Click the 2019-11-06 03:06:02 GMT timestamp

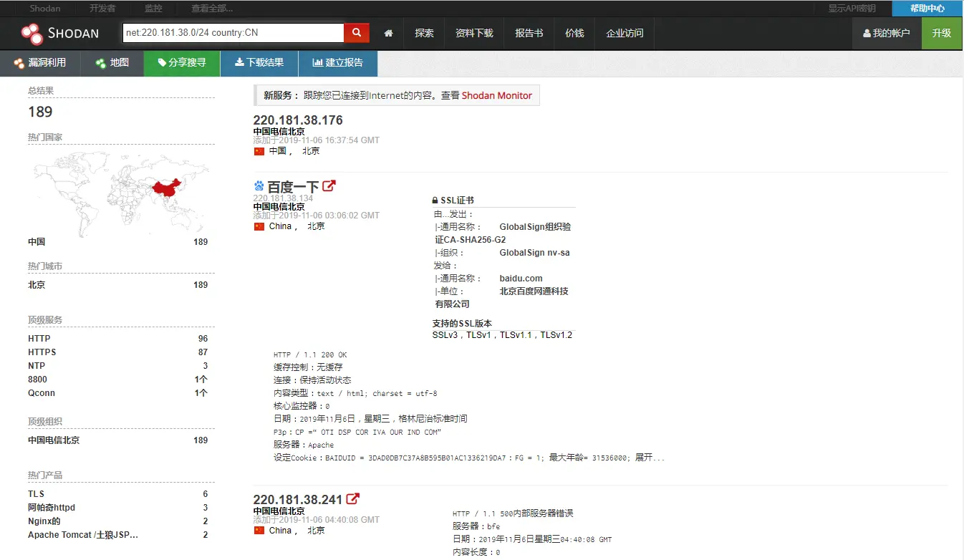[x=329, y=216]
